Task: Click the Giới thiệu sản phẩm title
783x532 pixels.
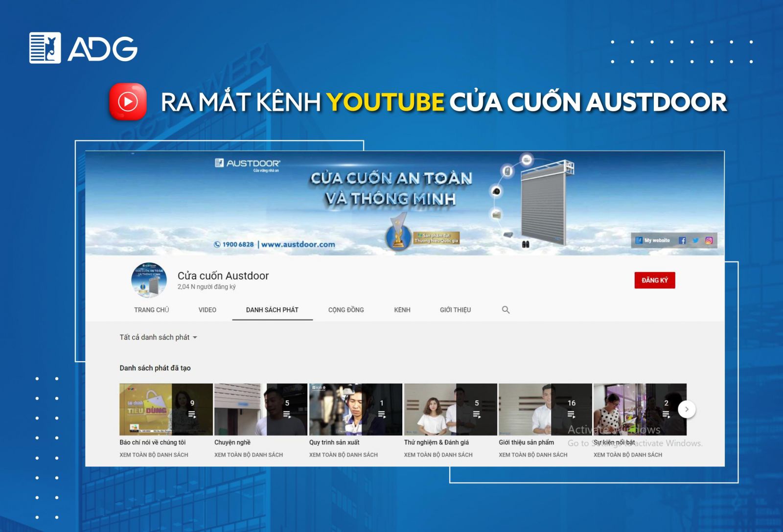Action: (527, 442)
